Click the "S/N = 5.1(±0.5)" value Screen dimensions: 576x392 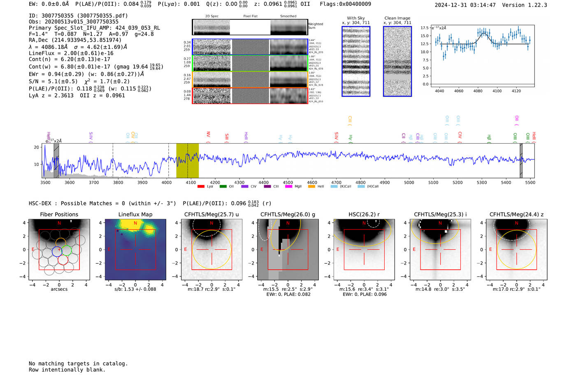[x=53, y=81]
